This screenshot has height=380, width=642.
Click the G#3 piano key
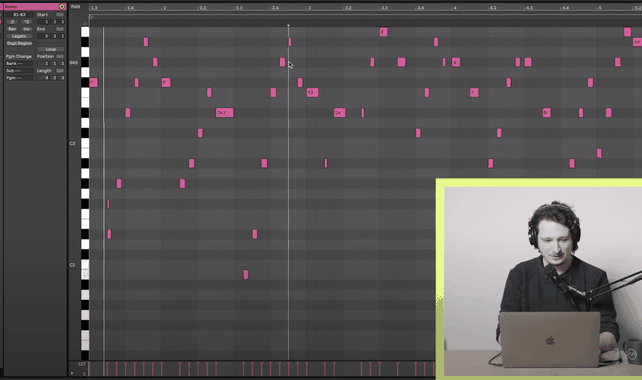click(x=85, y=62)
